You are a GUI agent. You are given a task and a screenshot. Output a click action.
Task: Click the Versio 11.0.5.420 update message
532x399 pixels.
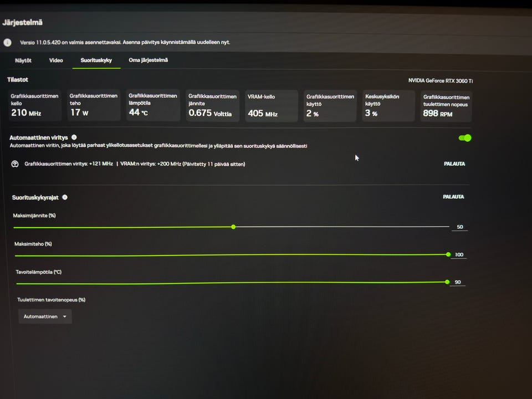point(125,43)
